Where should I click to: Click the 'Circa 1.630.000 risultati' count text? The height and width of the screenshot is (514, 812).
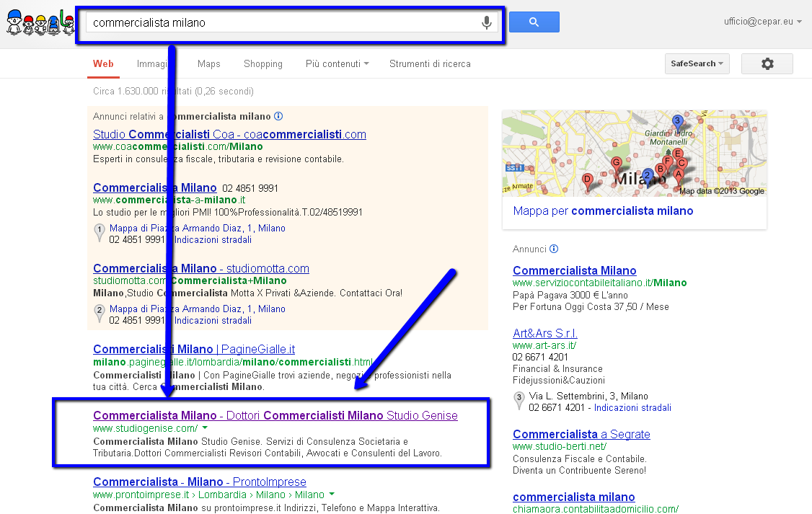pos(173,91)
